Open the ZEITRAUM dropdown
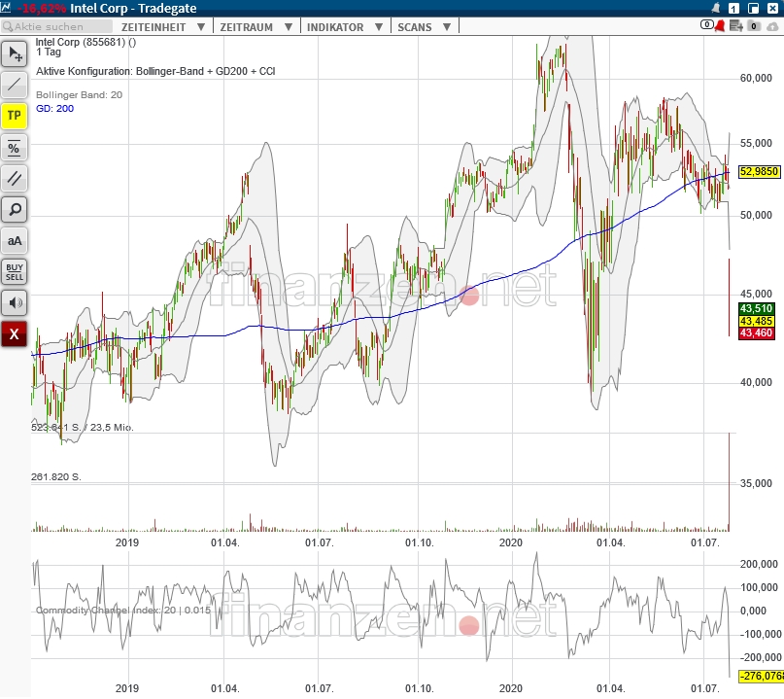 [256, 27]
